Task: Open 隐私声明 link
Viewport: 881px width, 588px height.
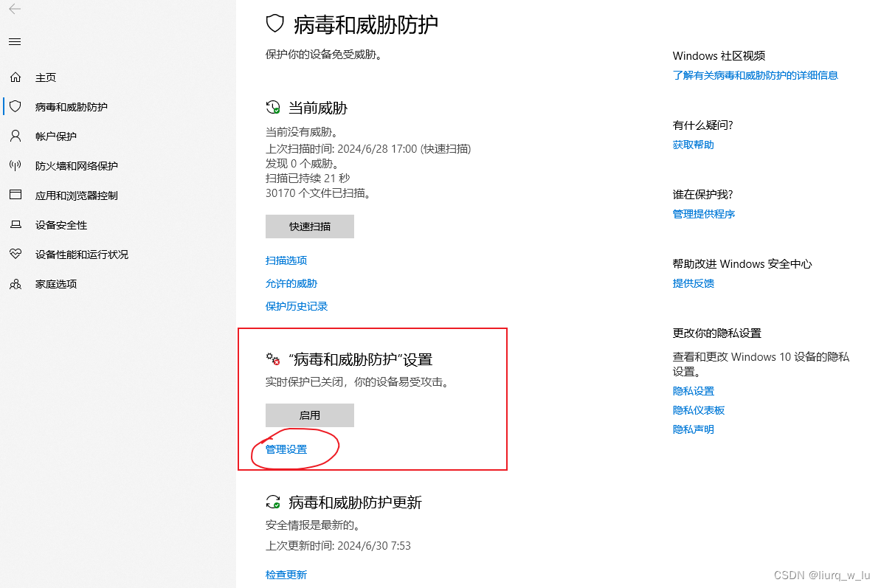Action: (693, 429)
